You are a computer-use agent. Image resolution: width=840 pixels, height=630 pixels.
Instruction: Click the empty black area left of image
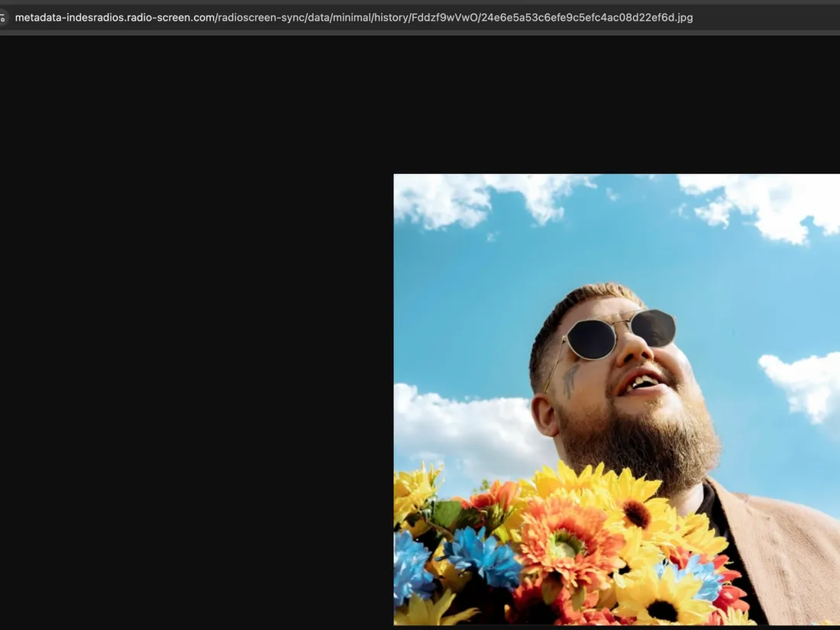[191, 344]
